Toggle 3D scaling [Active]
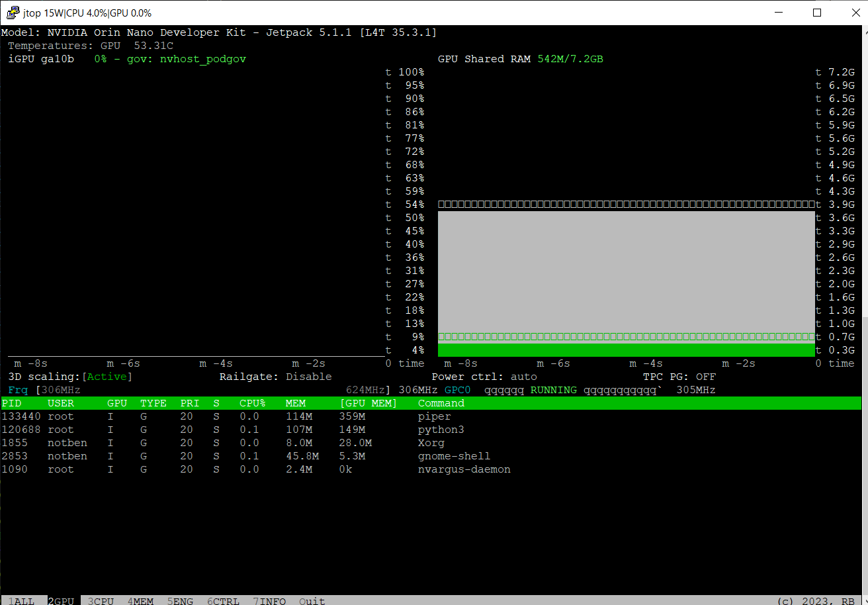The height and width of the screenshot is (605, 868). click(x=107, y=377)
